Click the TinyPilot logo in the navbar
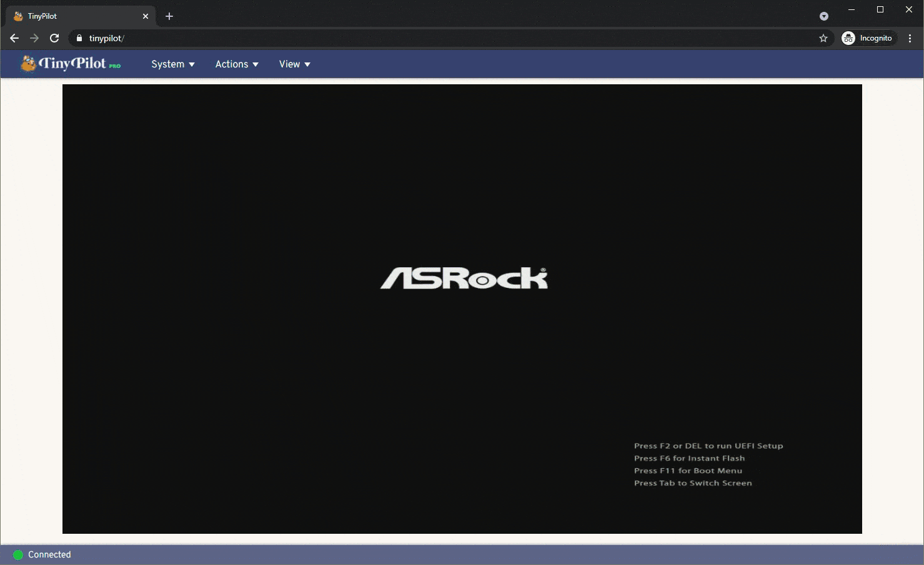 [71, 64]
